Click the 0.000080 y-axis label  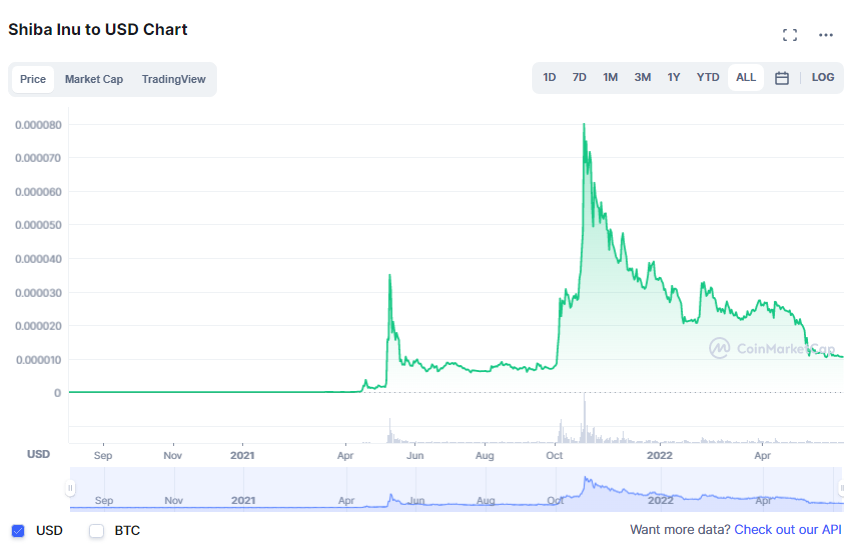tap(38, 125)
